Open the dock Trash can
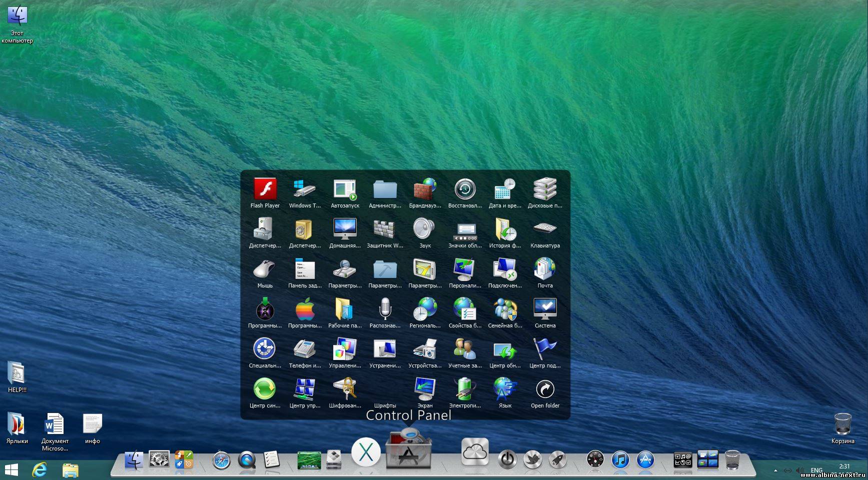This screenshot has width=868, height=480. 732,459
